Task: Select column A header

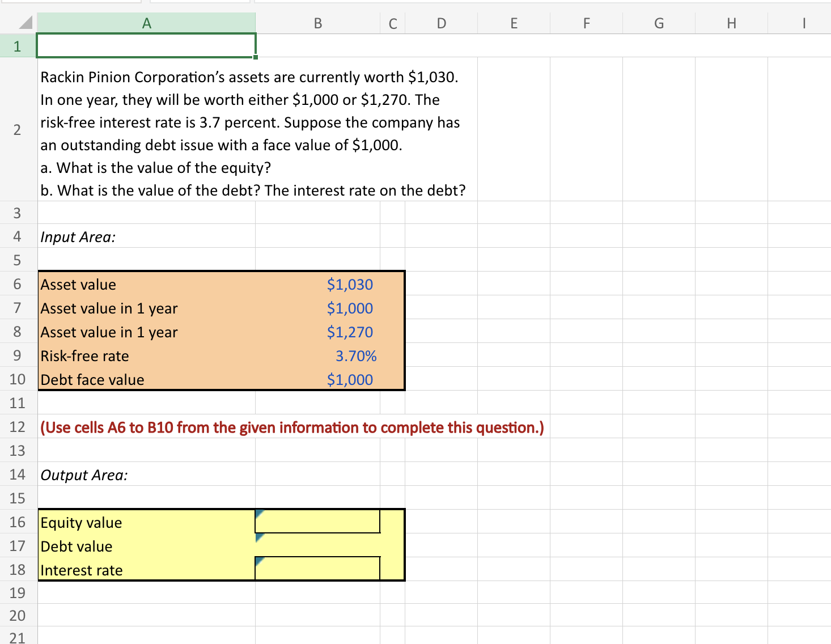Action: click(146, 23)
